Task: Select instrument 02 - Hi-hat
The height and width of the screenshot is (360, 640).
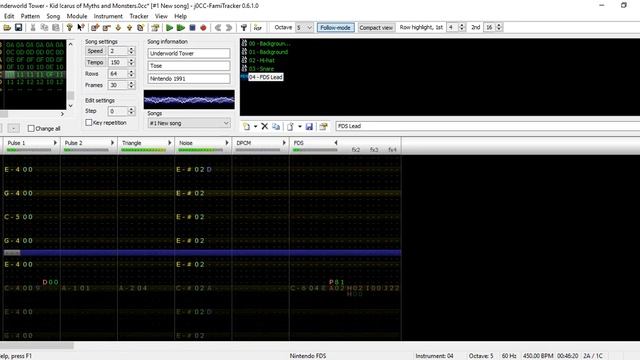Action: click(x=261, y=60)
